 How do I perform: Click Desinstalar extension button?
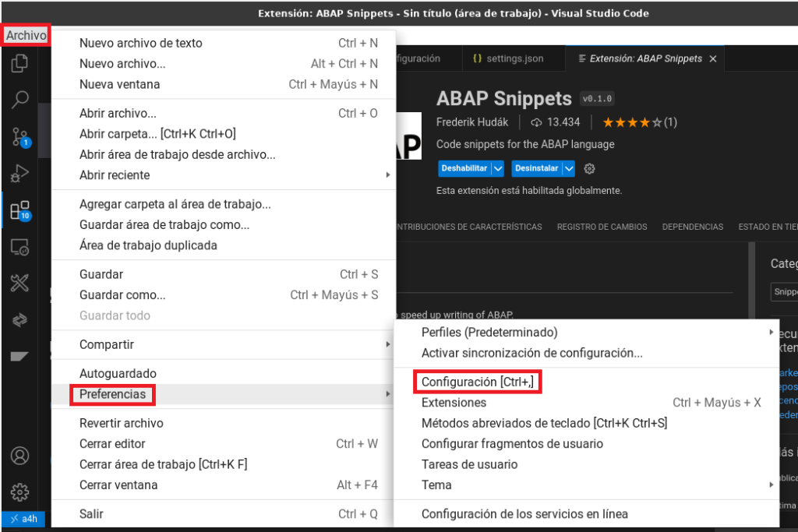[536, 169]
